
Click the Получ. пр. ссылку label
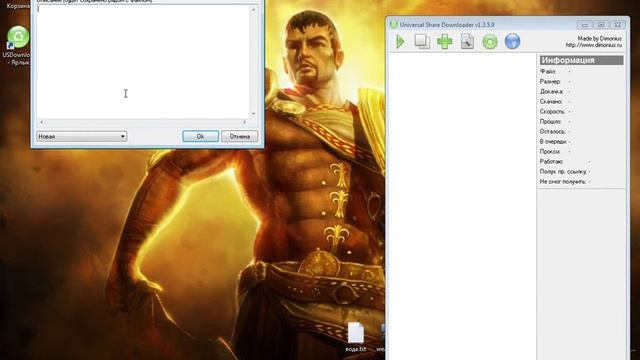tap(563, 171)
